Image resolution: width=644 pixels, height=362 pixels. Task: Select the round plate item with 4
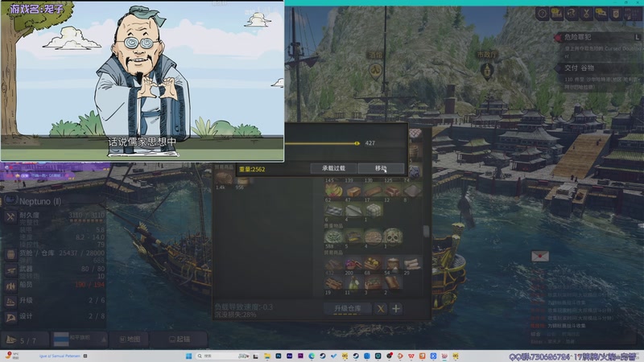(x=374, y=237)
